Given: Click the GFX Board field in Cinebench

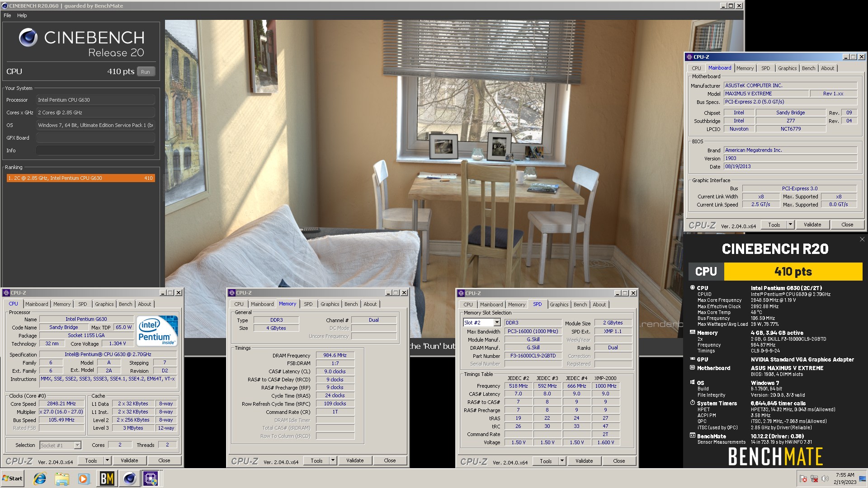Looking at the screenshot, I should 95,138.
